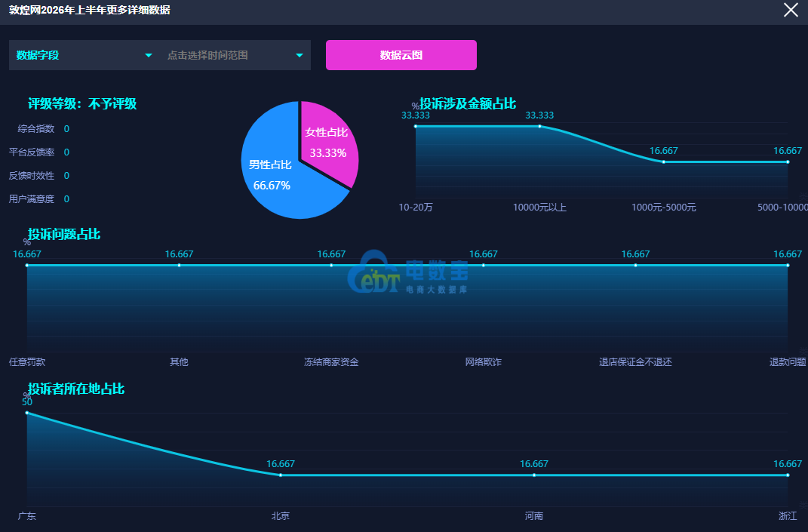Click the 33.33% text in pie chart
This screenshot has width=808, height=532.
pos(327,153)
